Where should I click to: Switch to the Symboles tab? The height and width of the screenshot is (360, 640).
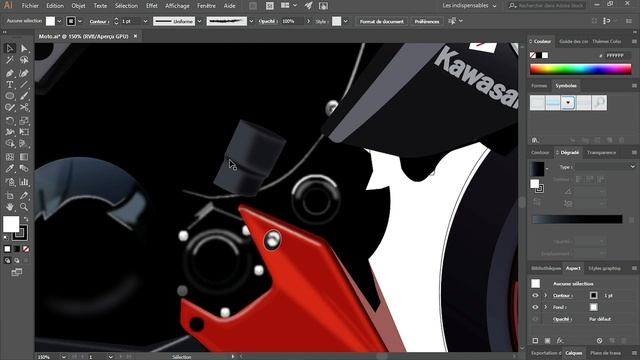click(x=566, y=86)
